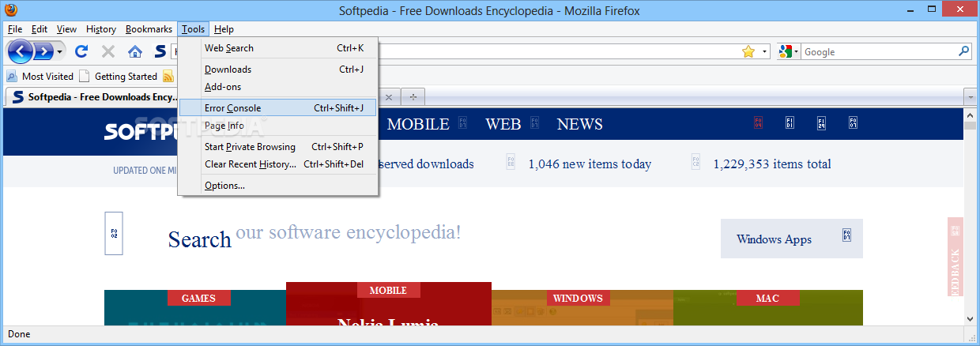Click the search magnifier icon

click(x=964, y=51)
